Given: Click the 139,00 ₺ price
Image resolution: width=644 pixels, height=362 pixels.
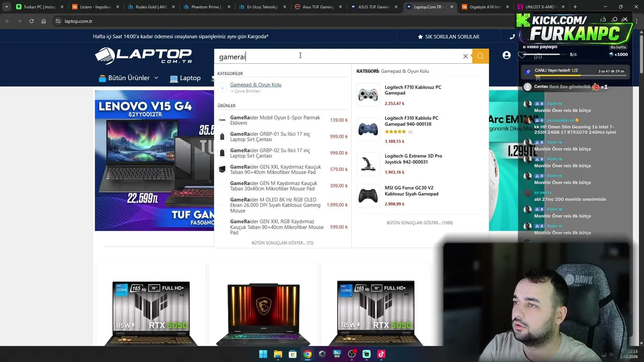Looking at the screenshot, I should [339, 120].
